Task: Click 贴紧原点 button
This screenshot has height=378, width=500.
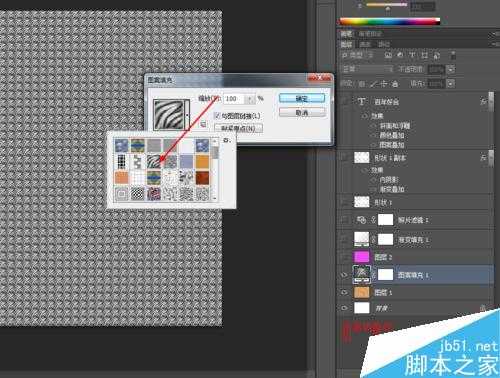Action: pos(238,128)
